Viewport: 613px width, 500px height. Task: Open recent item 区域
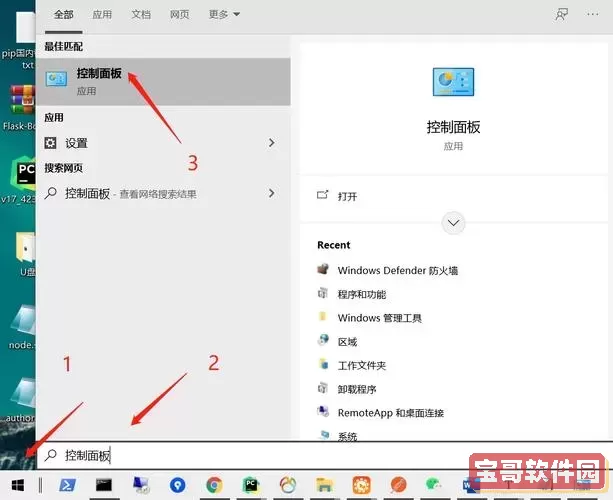point(348,342)
